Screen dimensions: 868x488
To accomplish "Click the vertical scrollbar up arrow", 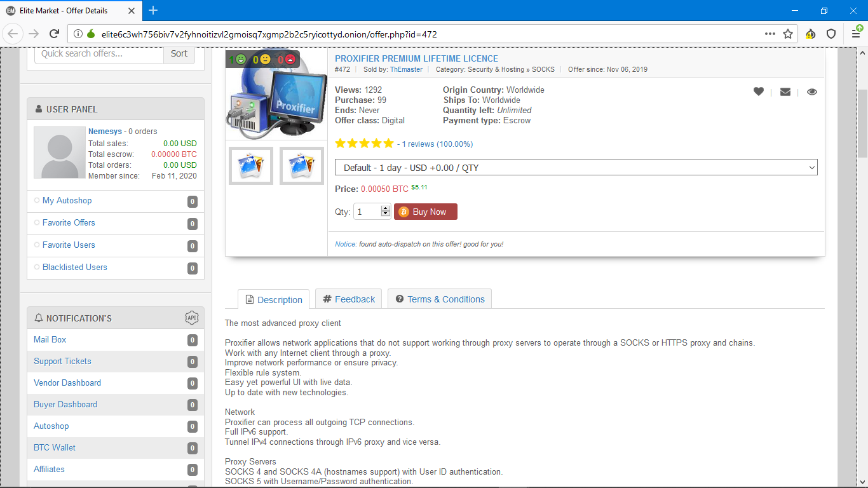I will [862, 52].
